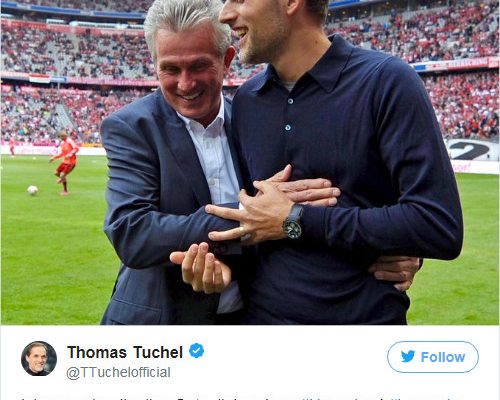Image resolution: width=500 pixels, height=400 pixels.
Task: Click the navy polo shirt collar buttons
Action: pos(289,114)
